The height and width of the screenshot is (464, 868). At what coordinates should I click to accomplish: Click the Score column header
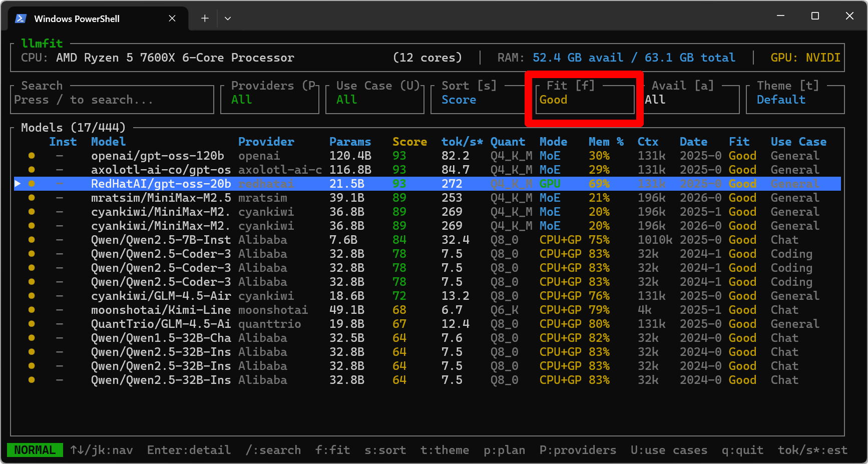409,142
